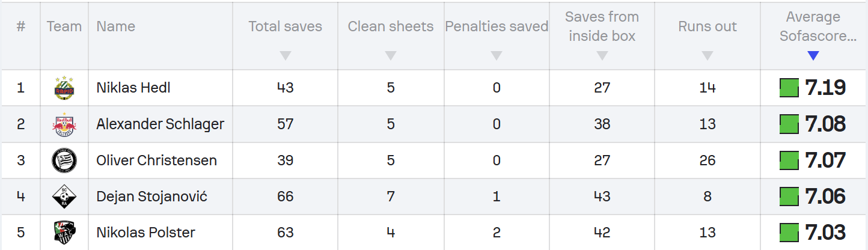Sort by Saves from inside box arrow
The image size is (868, 250).
click(x=602, y=56)
